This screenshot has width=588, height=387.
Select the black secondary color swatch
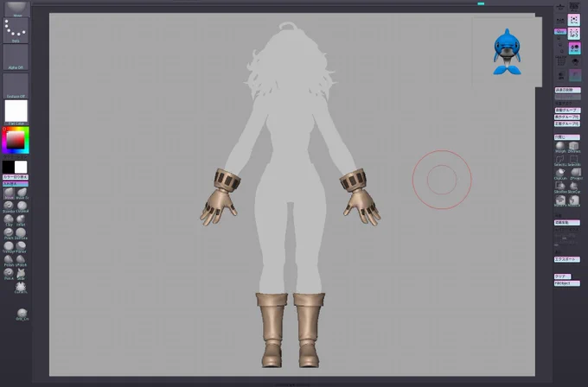coord(9,167)
